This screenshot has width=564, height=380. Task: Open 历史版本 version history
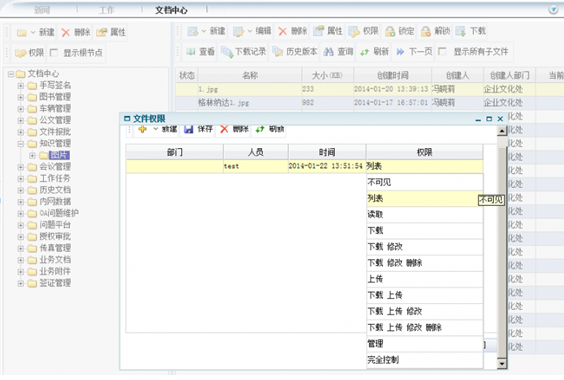click(295, 52)
